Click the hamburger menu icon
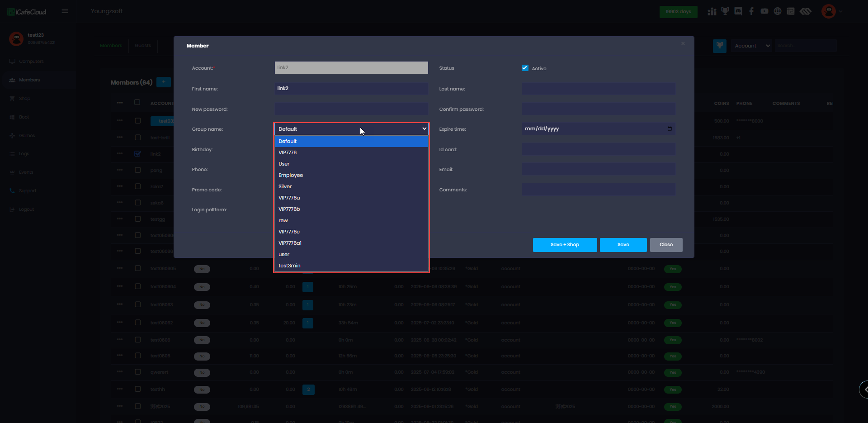The image size is (868, 423). 65,11
